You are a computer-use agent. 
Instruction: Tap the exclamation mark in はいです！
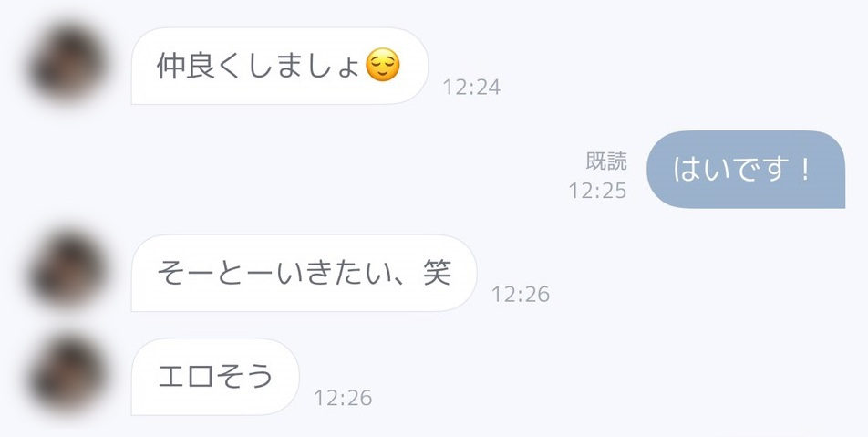point(804,171)
